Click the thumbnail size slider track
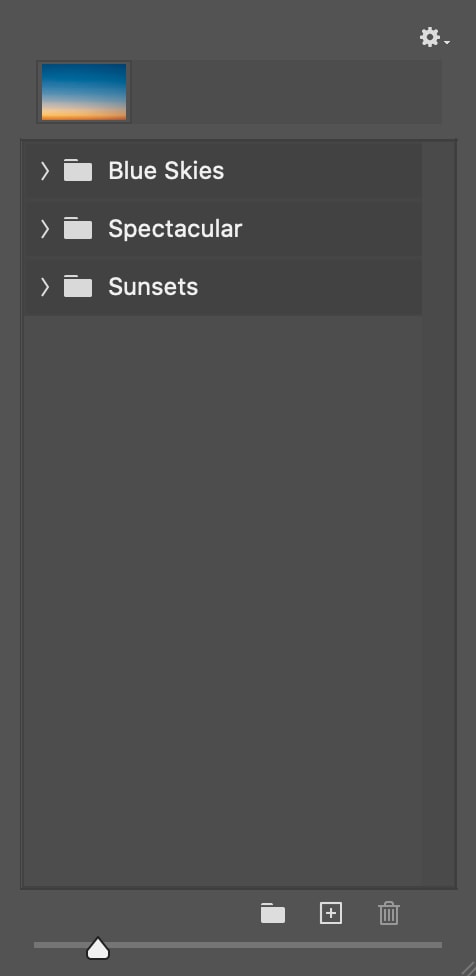 point(238,945)
